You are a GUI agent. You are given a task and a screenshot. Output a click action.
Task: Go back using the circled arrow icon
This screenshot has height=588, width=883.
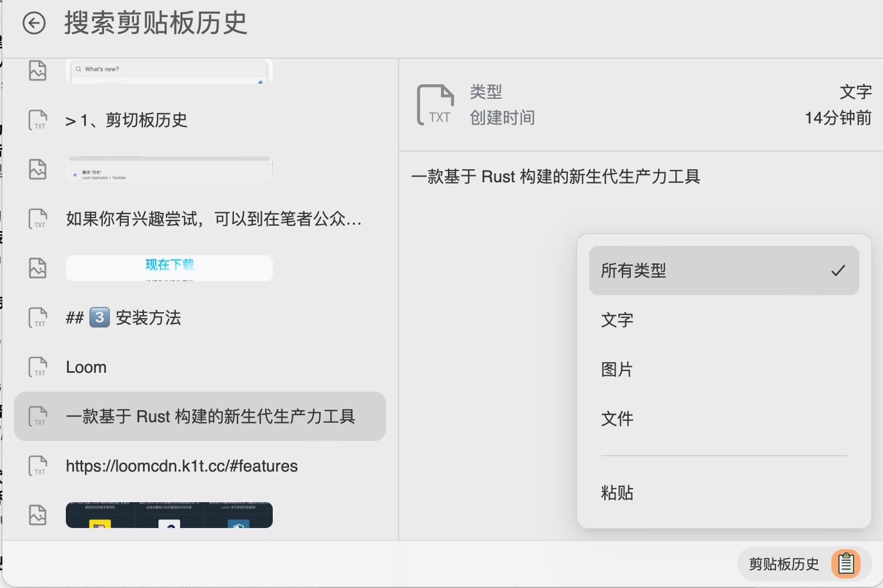click(x=34, y=24)
